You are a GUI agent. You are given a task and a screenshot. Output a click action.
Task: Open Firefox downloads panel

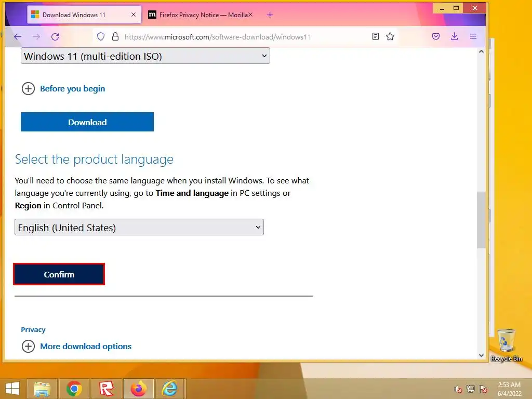pos(454,37)
